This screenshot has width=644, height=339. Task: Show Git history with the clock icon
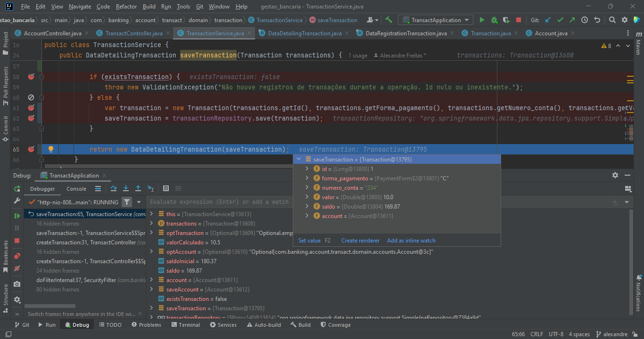click(585, 20)
